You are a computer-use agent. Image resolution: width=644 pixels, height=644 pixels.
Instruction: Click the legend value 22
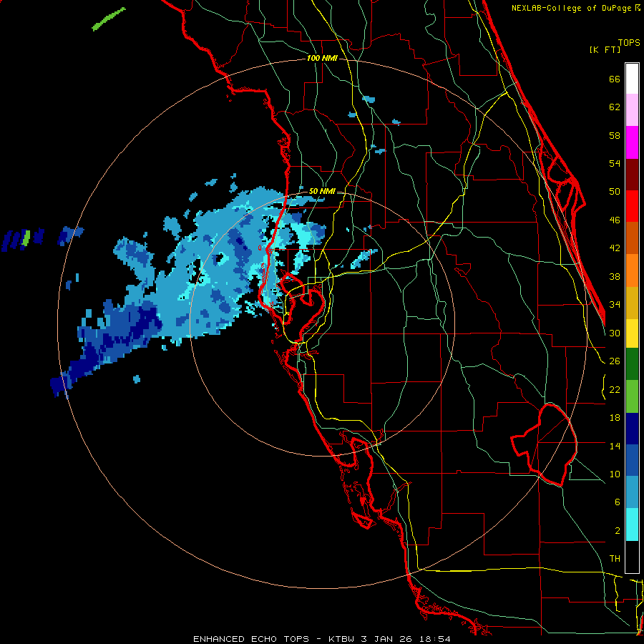[x=615, y=389]
